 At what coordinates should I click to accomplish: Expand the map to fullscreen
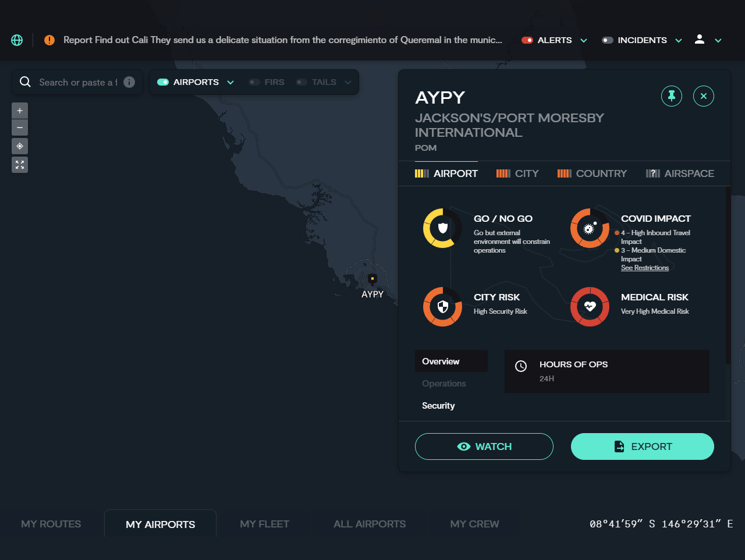pos(19,165)
